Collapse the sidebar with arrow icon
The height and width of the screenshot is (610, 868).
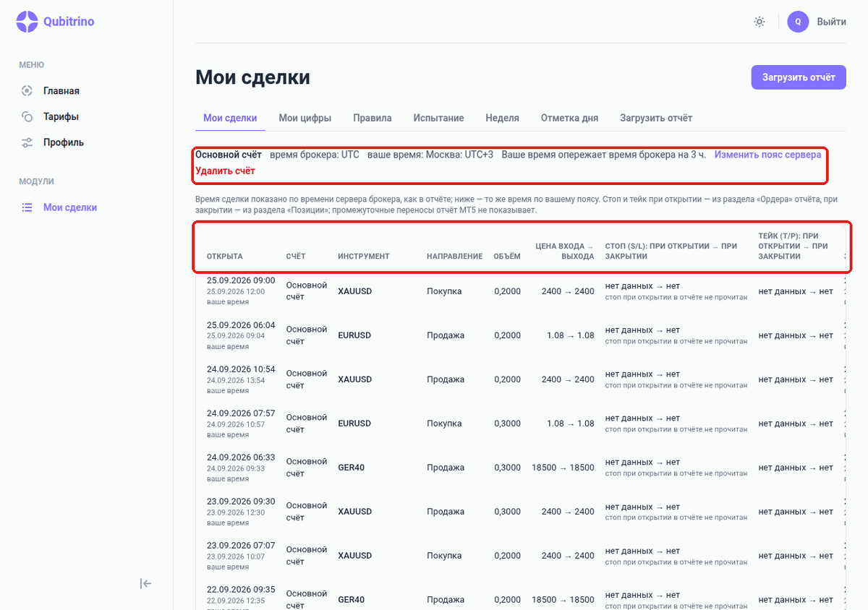(145, 584)
